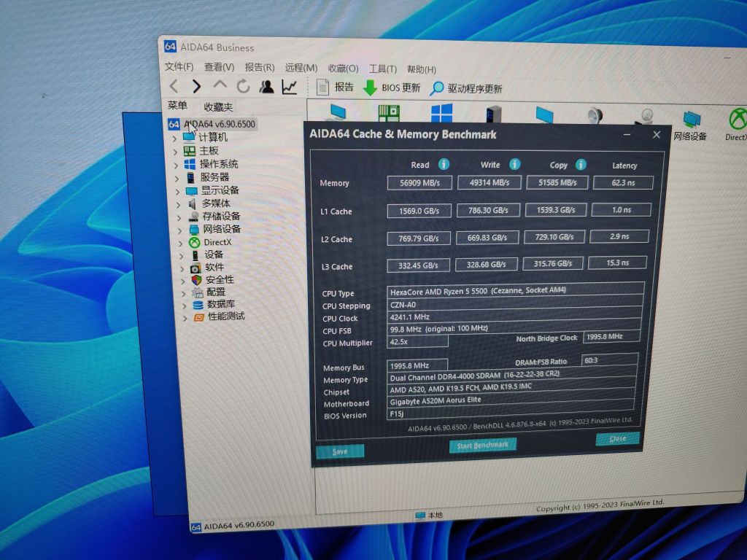Open the 文件(F) menu

(179, 67)
